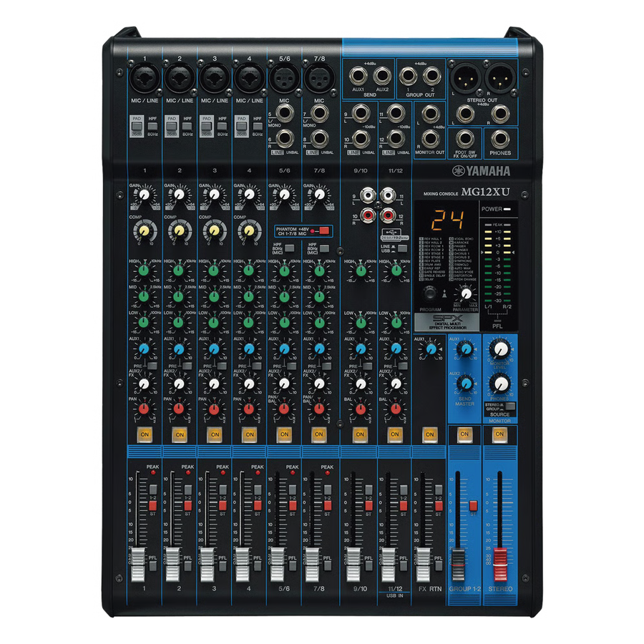Select the channel 1 GAIN knob
644x644 pixels.
pos(144,194)
